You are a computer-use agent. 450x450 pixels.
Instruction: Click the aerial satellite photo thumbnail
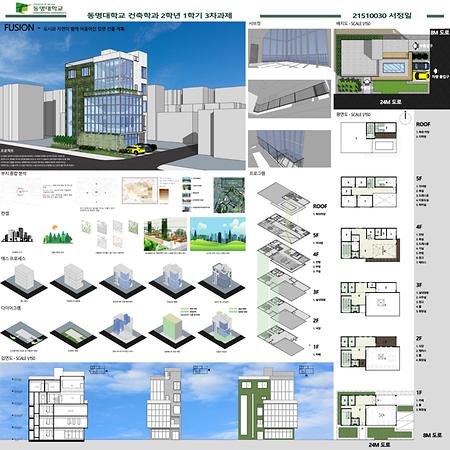[229, 195]
